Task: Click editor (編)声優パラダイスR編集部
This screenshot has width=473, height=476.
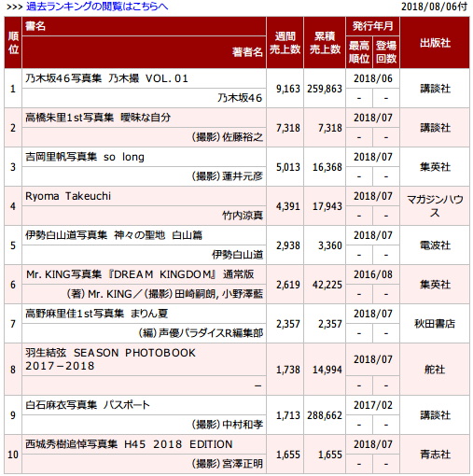Action: coord(201,333)
